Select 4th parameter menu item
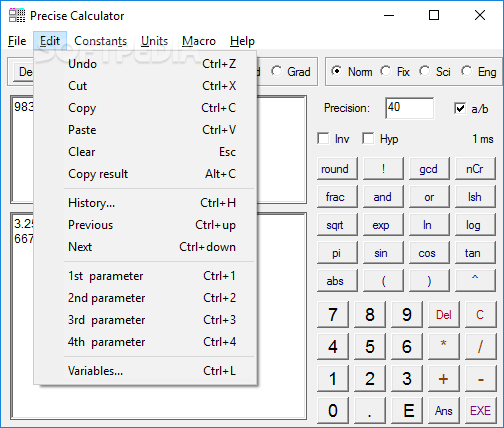The height and width of the screenshot is (428, 504). [145, 342]
